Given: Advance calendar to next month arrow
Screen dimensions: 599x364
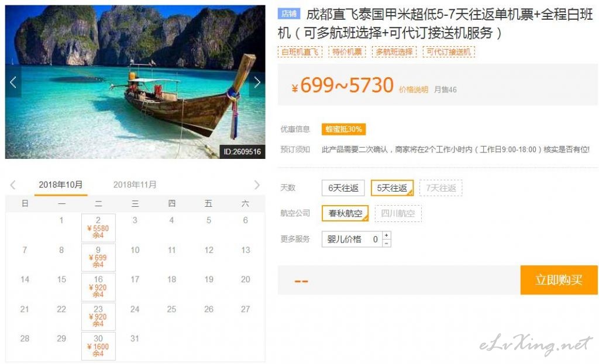Looking at the screenshot, I should click(257, 185).
